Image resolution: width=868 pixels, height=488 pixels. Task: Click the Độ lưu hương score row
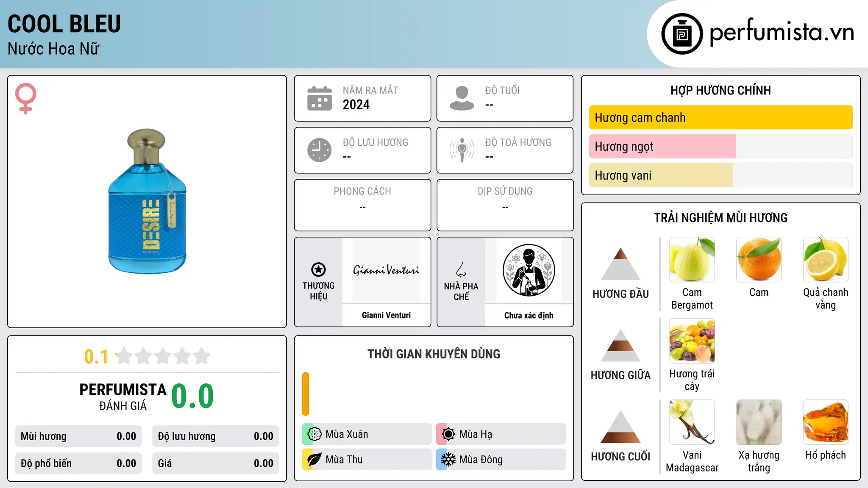point(215,436)
